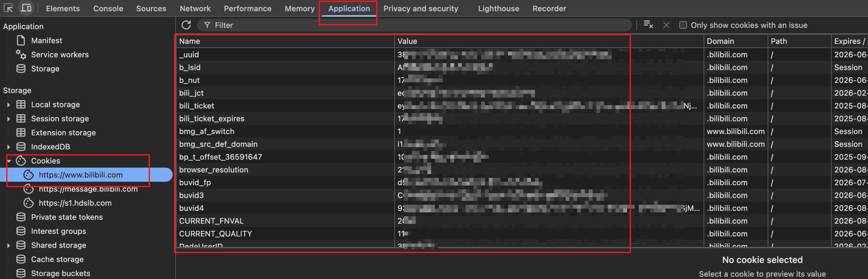Switch to the Performance tab

coord(248,8)
